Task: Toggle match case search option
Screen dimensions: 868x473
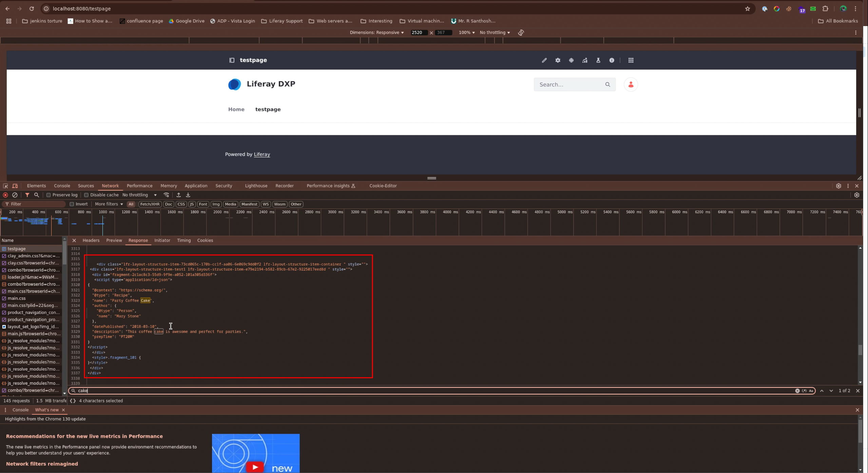Action: coord(811,391)
